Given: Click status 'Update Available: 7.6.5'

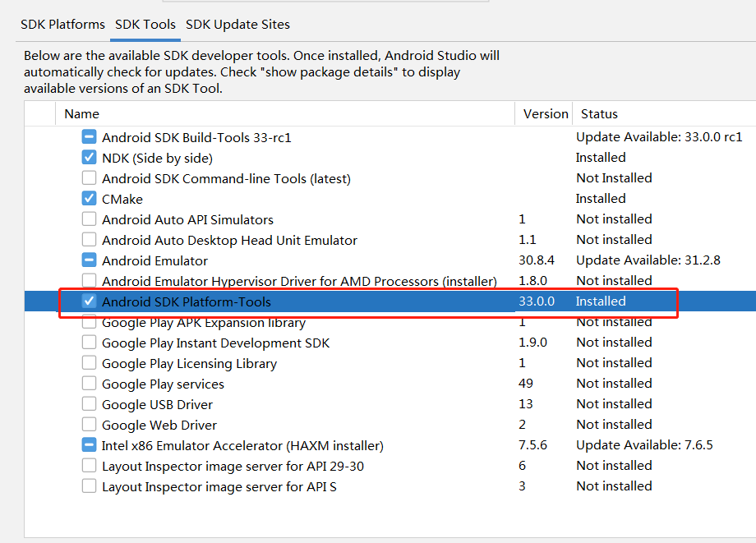Looking at the screenshot, I should tap(644, 444).
